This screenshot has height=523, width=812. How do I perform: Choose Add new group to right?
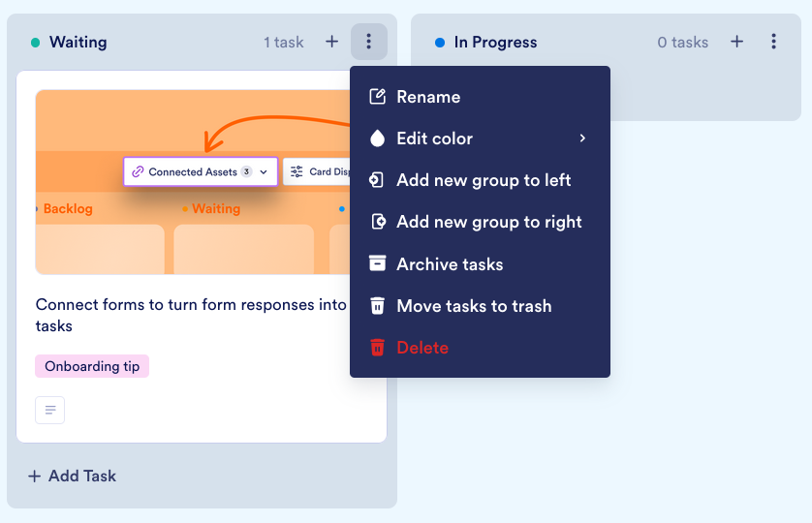point(488,222)
